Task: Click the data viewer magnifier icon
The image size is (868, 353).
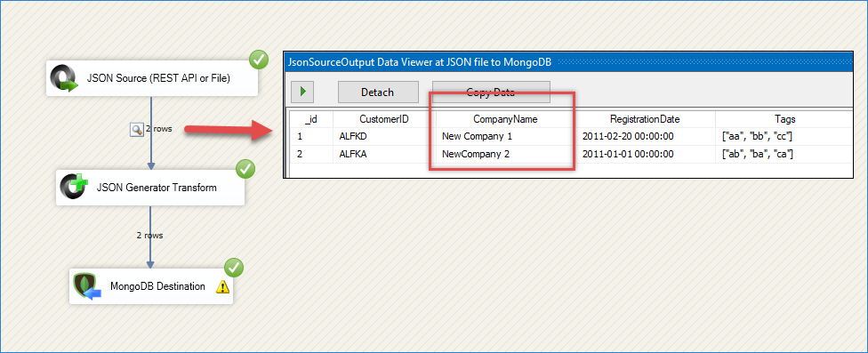Action: point(136,130)
